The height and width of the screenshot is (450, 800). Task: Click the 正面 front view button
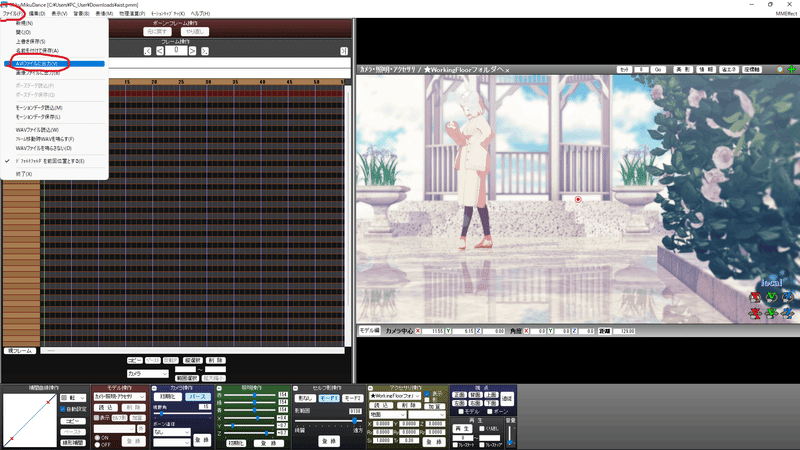(x=459, y=395)
